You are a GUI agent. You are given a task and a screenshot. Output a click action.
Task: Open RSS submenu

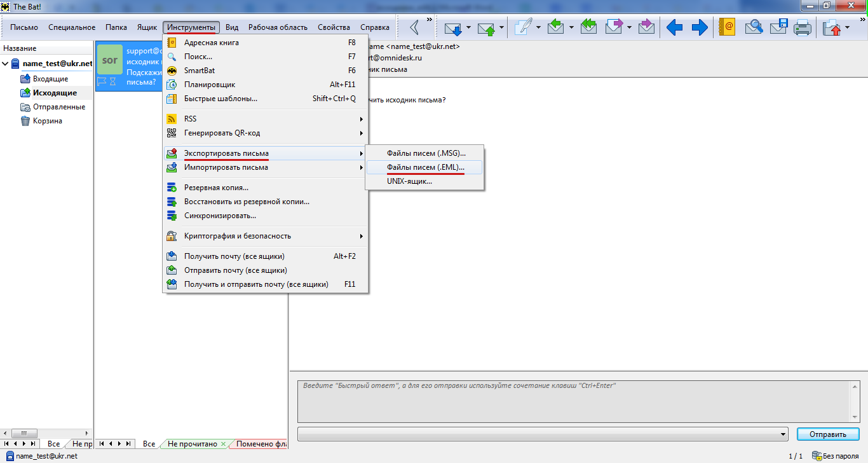tap(266, 119)
